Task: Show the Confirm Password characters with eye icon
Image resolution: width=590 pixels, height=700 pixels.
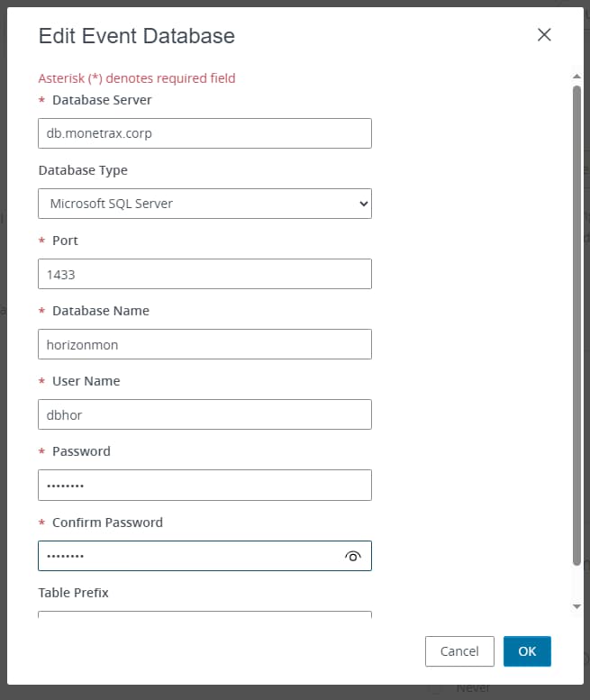Action: (353, 557)
